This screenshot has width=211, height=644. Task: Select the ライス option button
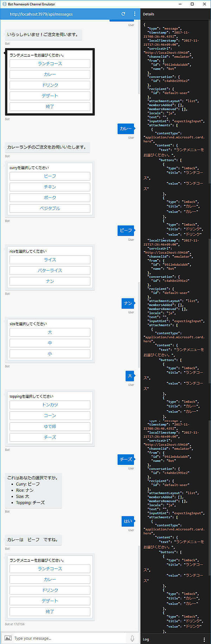(x=50, y=260)
